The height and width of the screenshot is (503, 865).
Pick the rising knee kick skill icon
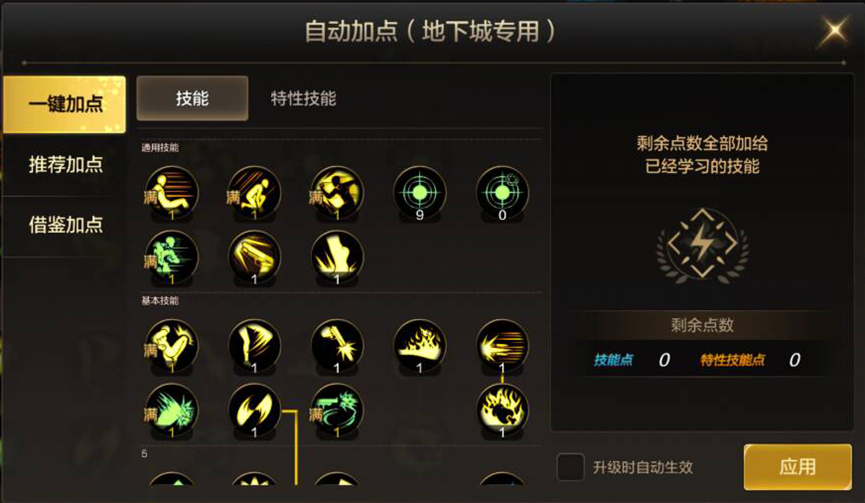click(171, 346)
